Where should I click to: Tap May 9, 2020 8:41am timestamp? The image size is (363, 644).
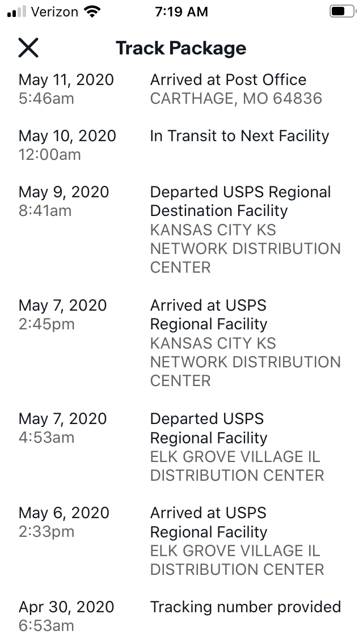pyautogui.click(x=64, y=201)
